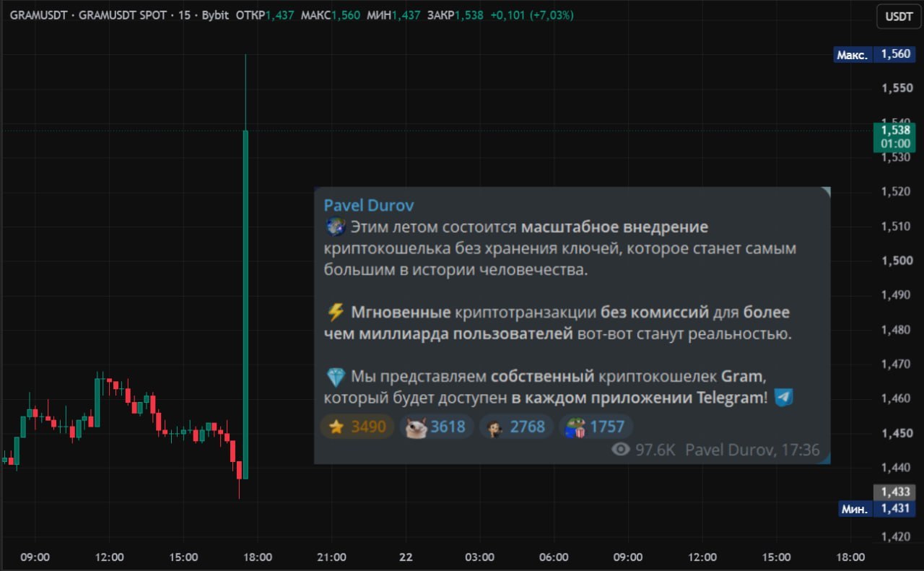Click the globe emoji starting the post
The height and width of the screenshot is (571, 924).
coord(335,227)
